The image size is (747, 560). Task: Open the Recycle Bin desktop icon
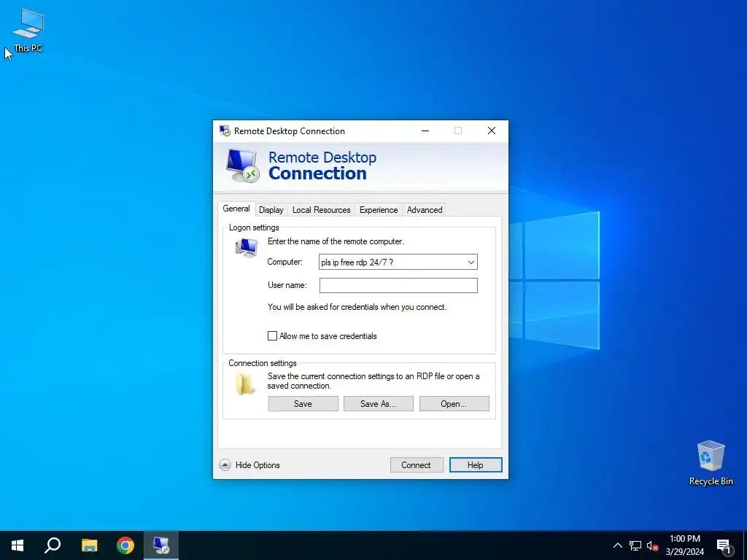point(711,462)
